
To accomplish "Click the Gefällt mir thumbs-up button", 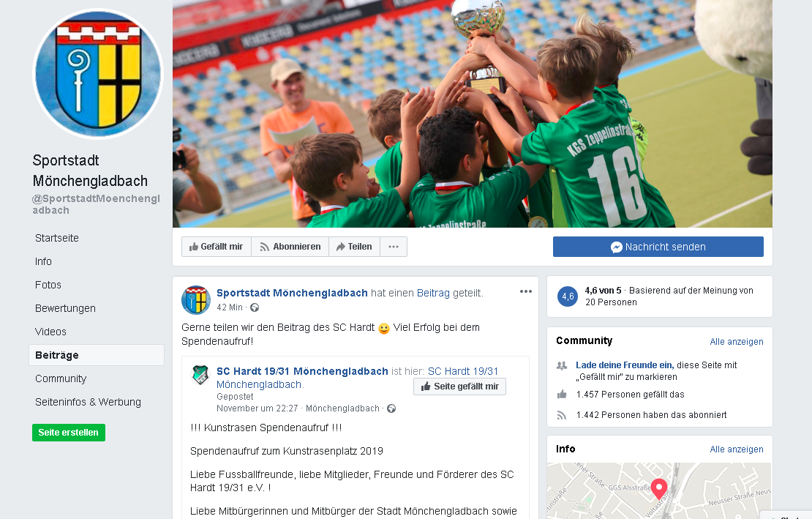I will [x=217, y=247].
